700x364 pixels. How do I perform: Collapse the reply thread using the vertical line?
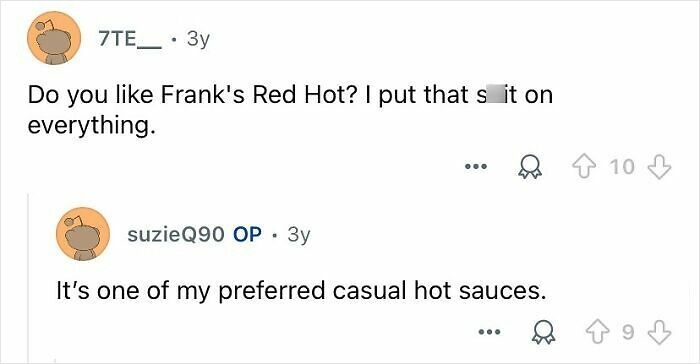29,278
